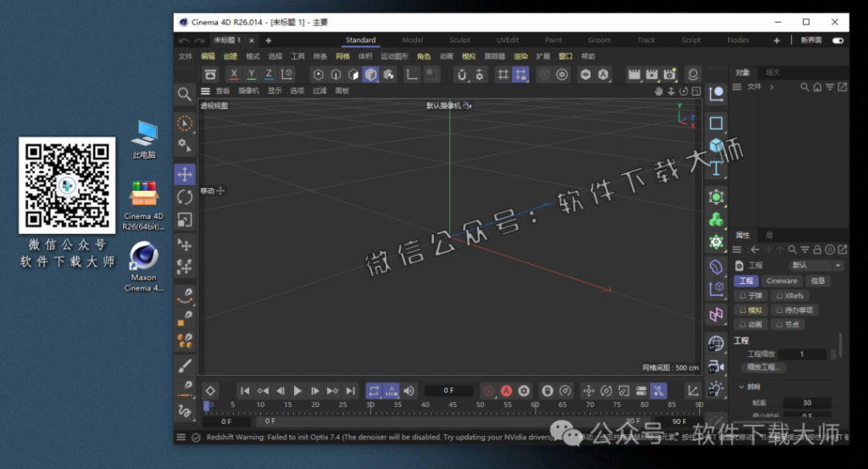Switch to Edges mode
868x469 pixels.
(x=336, y=74)
